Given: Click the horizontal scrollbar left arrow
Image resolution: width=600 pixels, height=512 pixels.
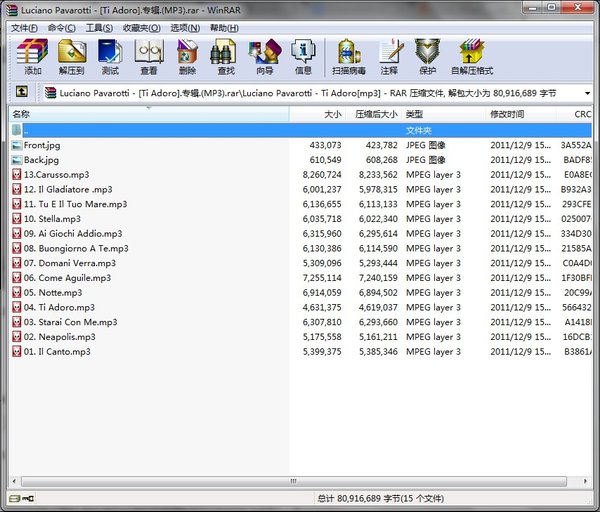Looking at the screenshot, I should click(x=14, y=481).
